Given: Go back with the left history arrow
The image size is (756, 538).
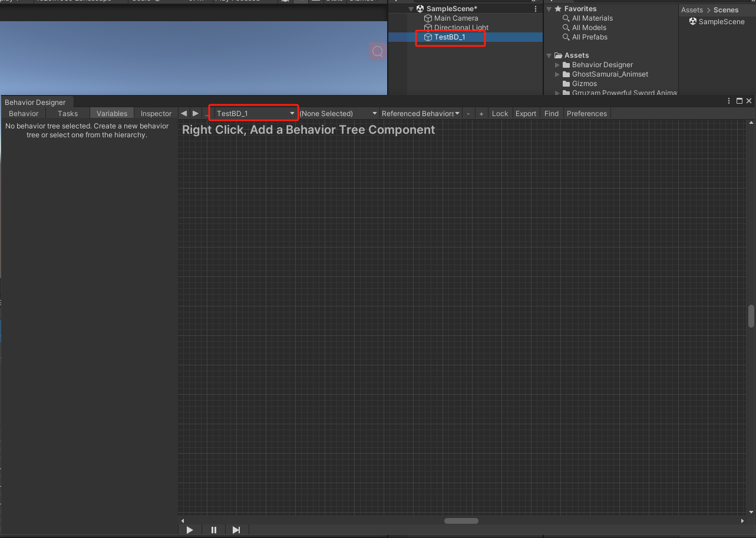Looking at the screenshot, I should click(184, 113).
